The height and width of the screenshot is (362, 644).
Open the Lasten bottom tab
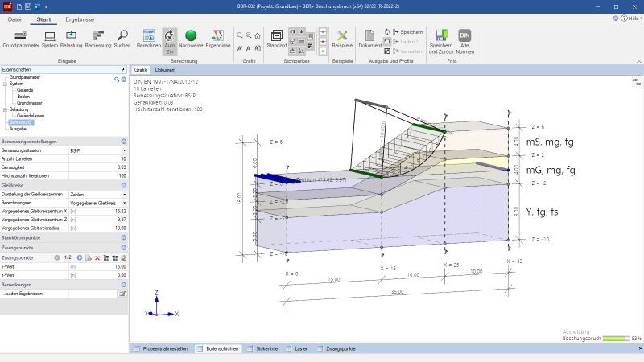coord(297,348)
